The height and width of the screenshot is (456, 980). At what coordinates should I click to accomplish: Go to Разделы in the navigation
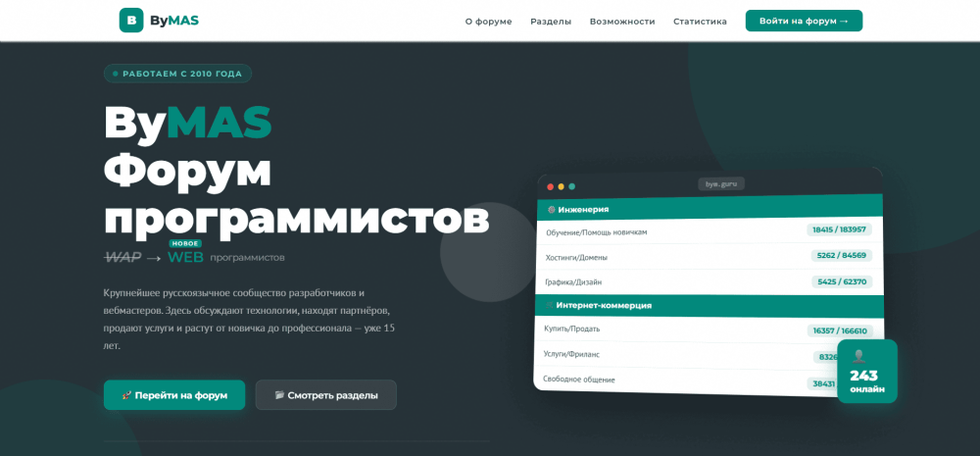[551, 21]
